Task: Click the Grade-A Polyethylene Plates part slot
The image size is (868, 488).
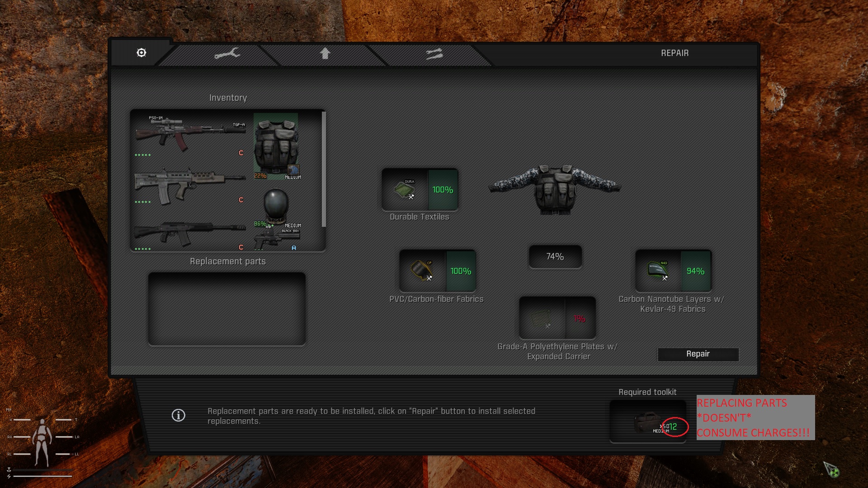Action: tap(542, 319)
